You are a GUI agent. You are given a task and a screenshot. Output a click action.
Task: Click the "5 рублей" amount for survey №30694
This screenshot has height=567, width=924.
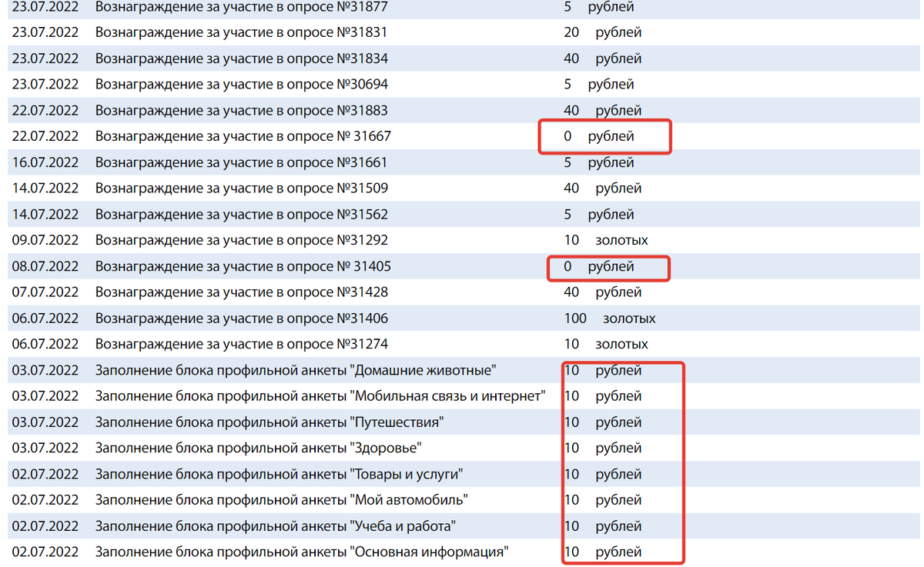click(599, 85)
